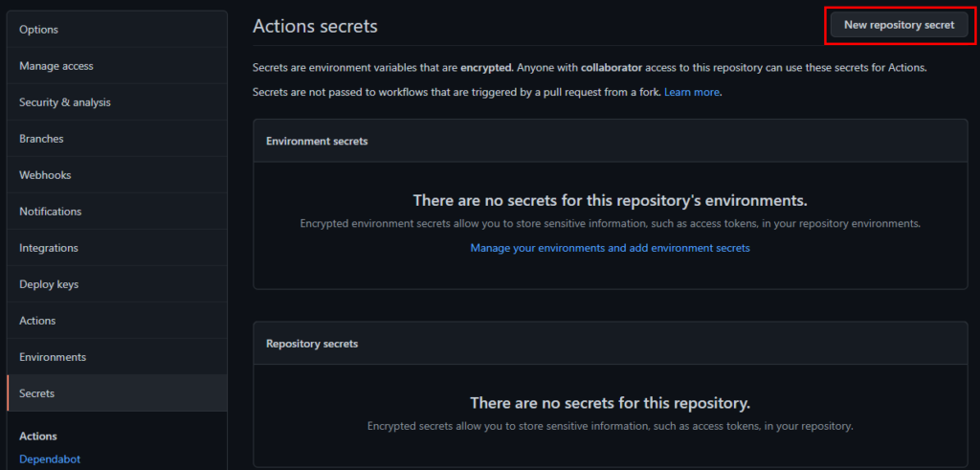Open the Webhooks settings section
The width and height of the screenshot is (980, 470).
(x=45, y=175)
